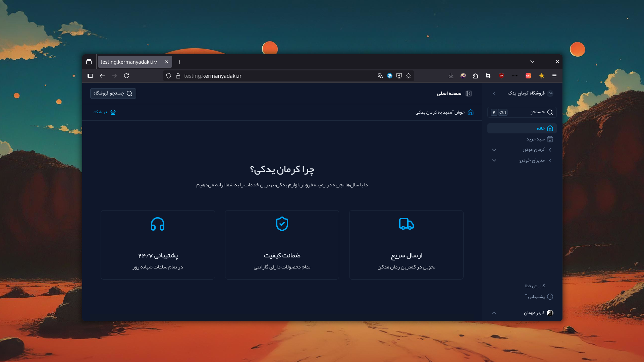Viewport: 644px width, 362px height.
Task: Open the extensions puzzle piece icon
Action: [x=475, y=76]
